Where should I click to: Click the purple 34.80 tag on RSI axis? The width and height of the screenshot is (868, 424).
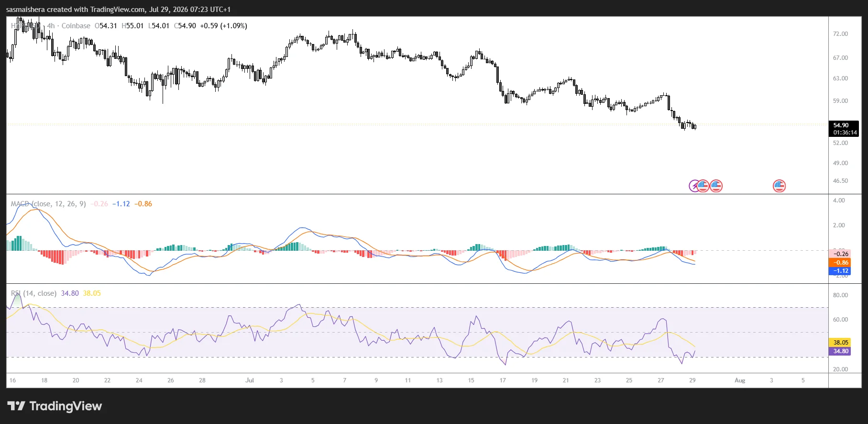pos(840,351)
